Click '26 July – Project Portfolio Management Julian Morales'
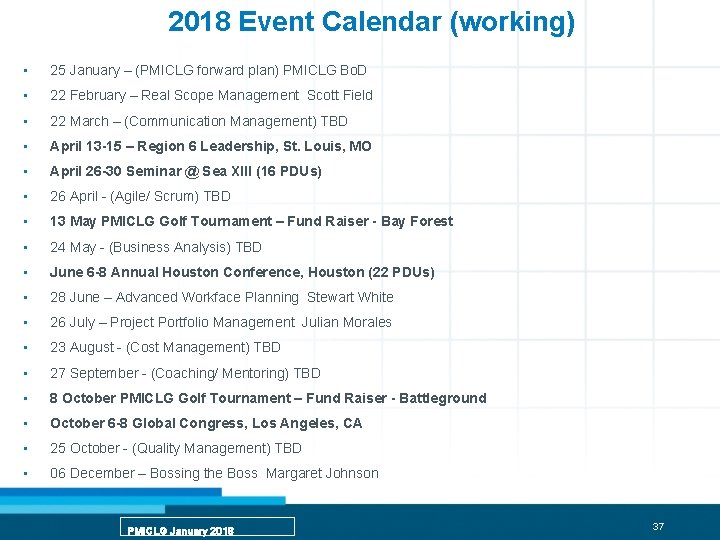This screenshot has width=720, height=540. [x=220, y=322]
